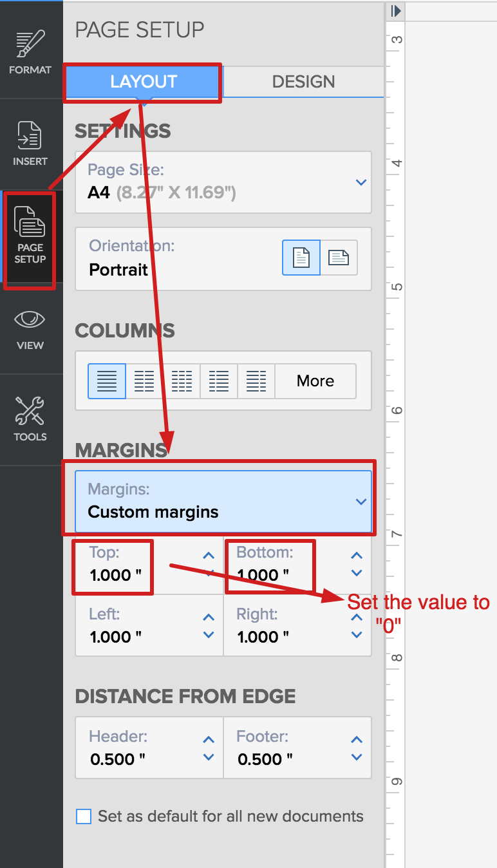Decrease the Footer distance from edge
The width and height of the screenshot is (497, 868).
(357, 757)
